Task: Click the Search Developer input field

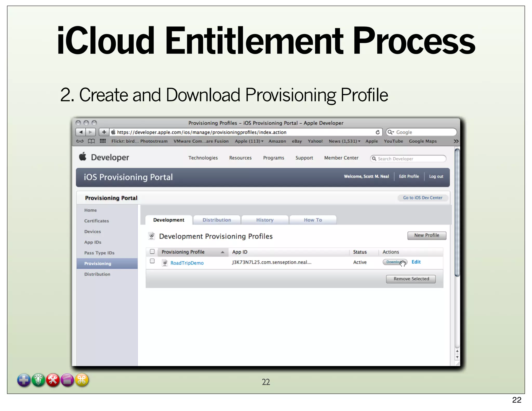Action: click(408, 158)
